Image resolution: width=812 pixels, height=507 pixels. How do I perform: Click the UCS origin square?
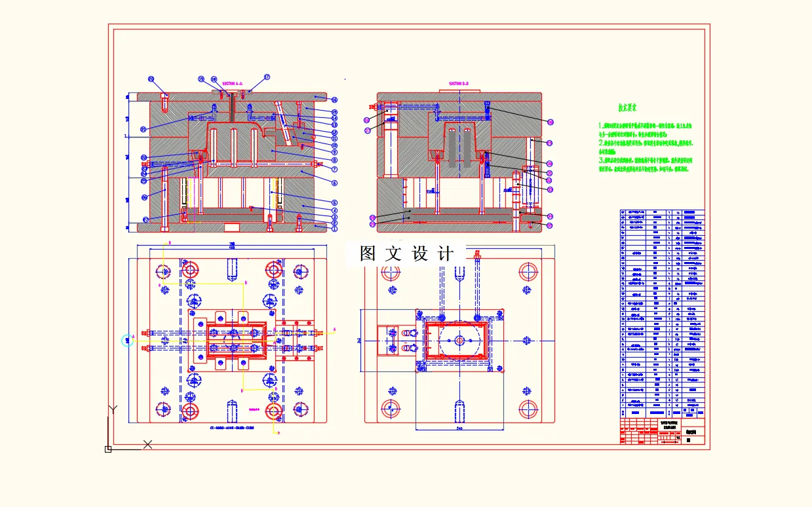[108, 449]
